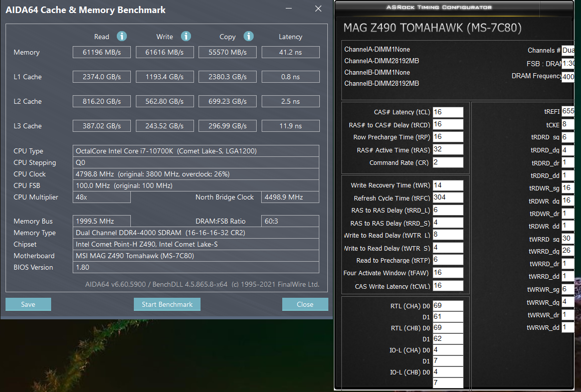Click Write to Read Delay (tWTR_S) field

pos(448,248)
